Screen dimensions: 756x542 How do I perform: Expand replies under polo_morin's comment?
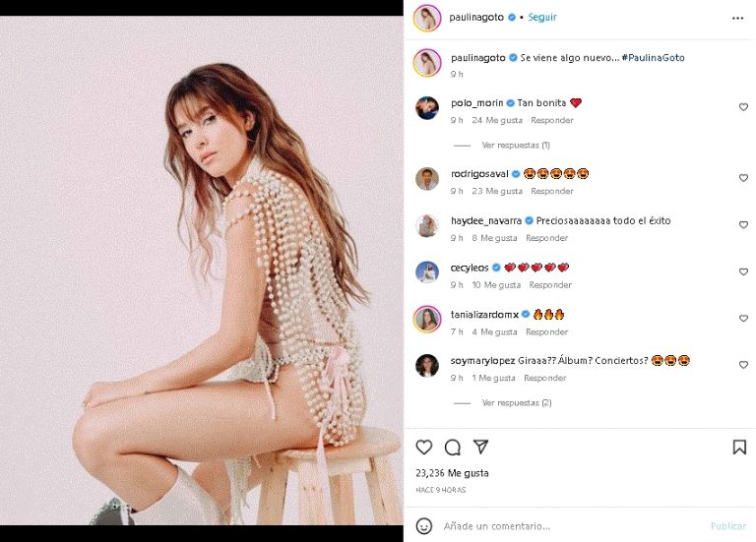point(516,145)
